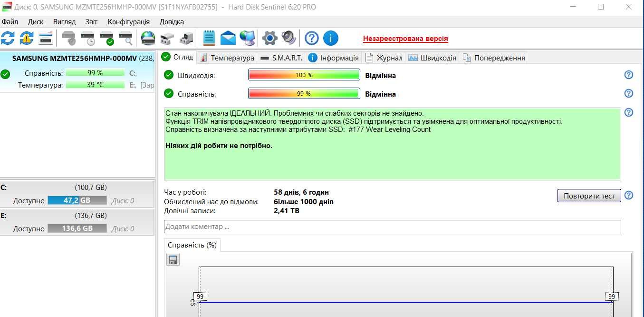Screen dimensions: 644x317
Task: Click the first drive tray toolbar icon
Action: 167,38
